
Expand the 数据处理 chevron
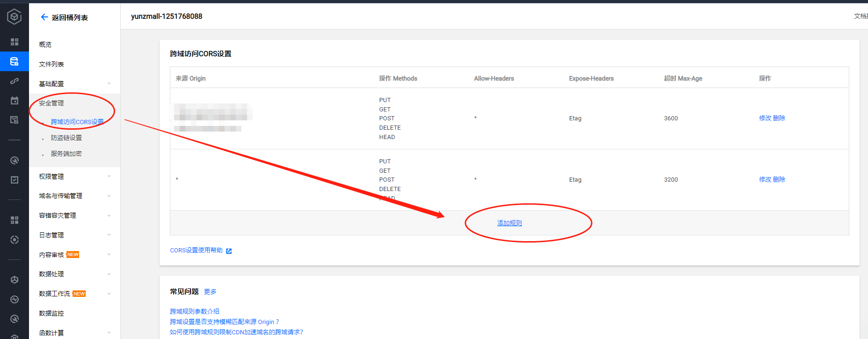point(109,274)
